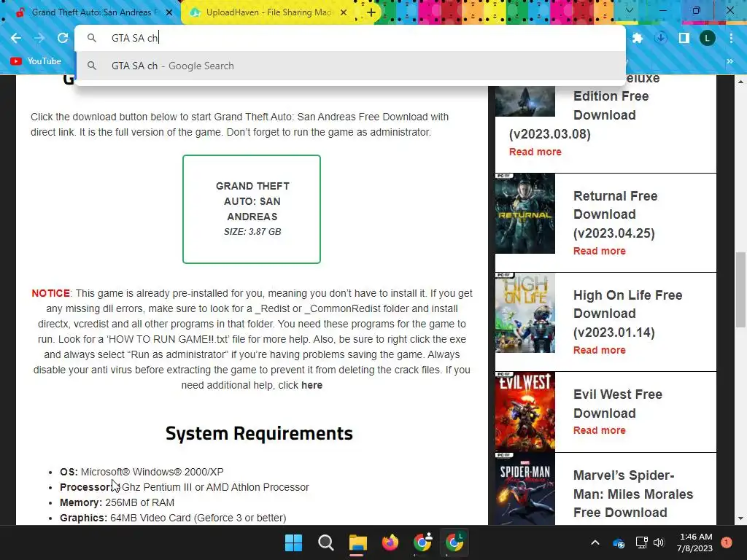Open the Chrome downloads icon

click(661, 38)
